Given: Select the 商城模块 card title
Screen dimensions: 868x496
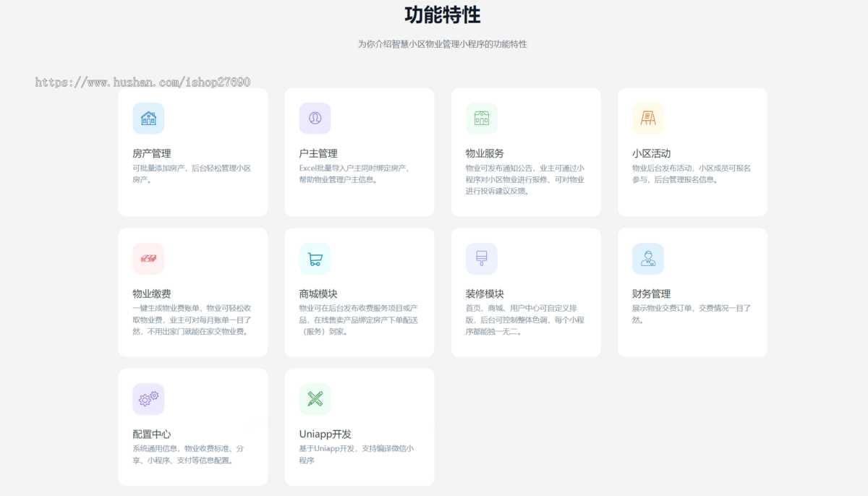Looking at the screenshot, I should tap(318, 294).
